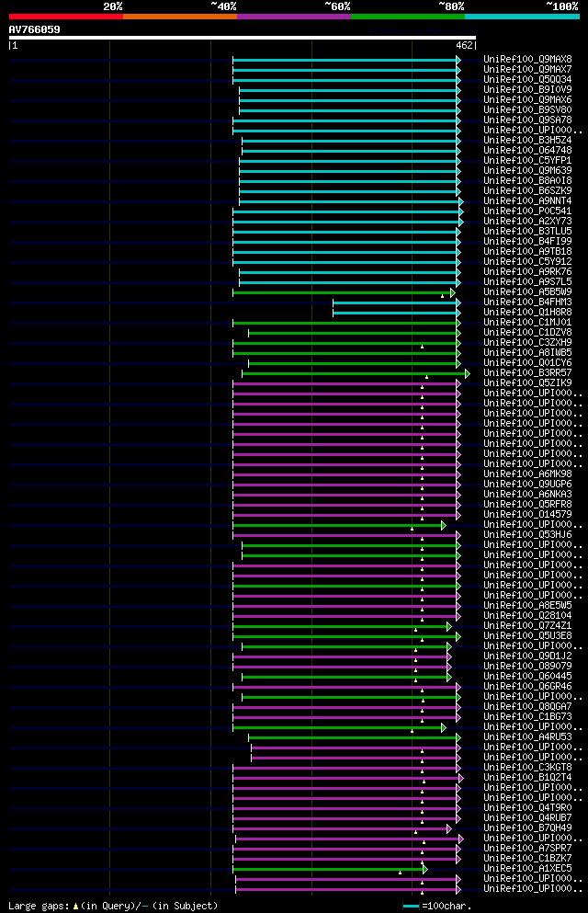Screen dimensions: 588x913
Task: Select the UniRef100_Q9SA78 label
Action: click(527, 120)
